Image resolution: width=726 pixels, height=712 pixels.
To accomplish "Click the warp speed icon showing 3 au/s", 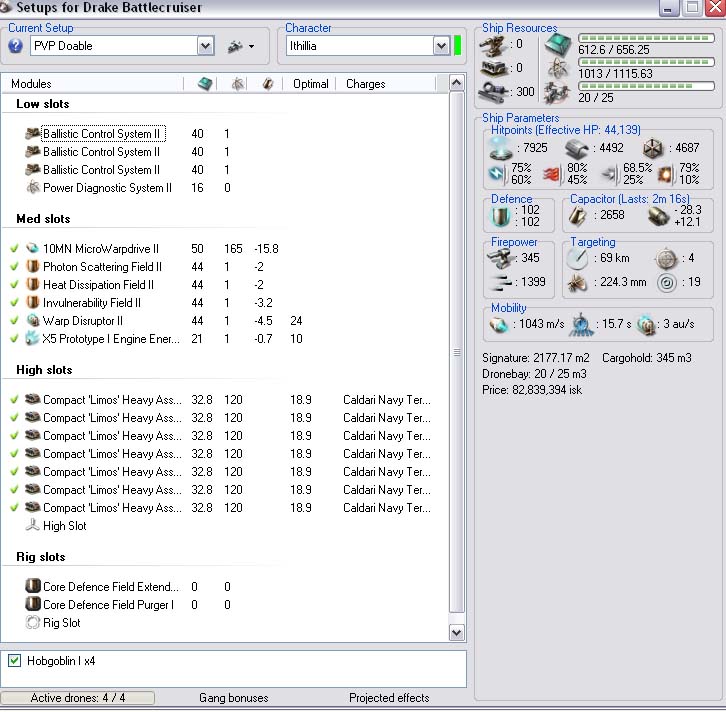I will click(x=646, y=325).
